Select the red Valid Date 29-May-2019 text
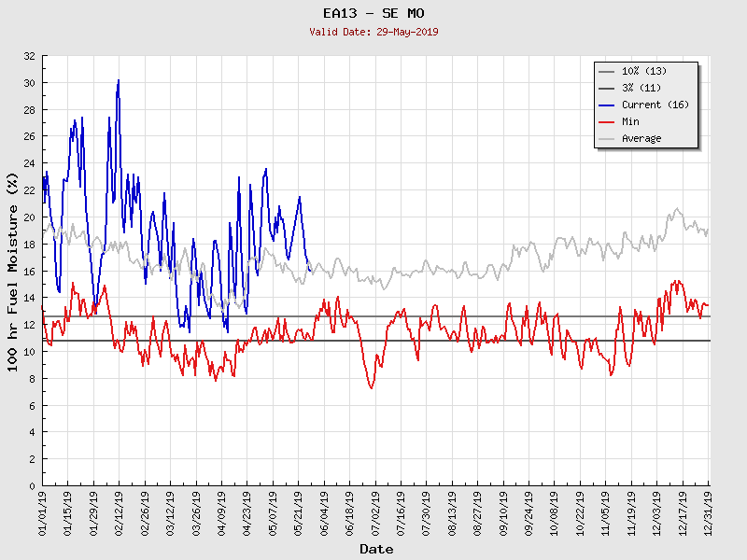Viewport: 747px width, 560px height. click(373, 32)
